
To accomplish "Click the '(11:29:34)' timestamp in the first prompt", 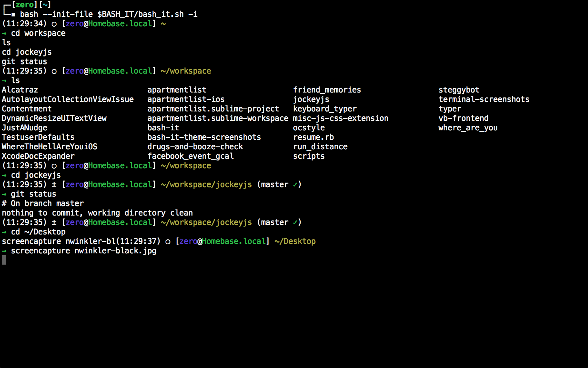I will tap(24, 24).
